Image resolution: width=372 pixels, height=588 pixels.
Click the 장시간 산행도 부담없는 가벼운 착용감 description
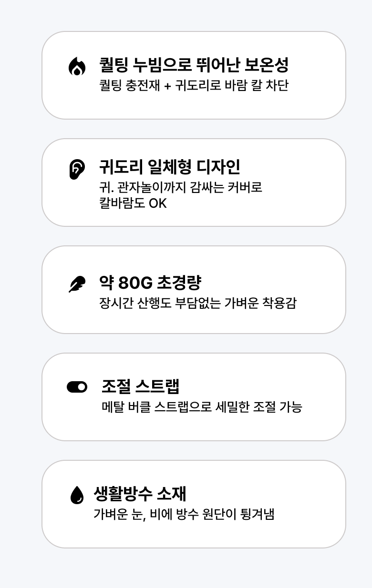(197, 303)
